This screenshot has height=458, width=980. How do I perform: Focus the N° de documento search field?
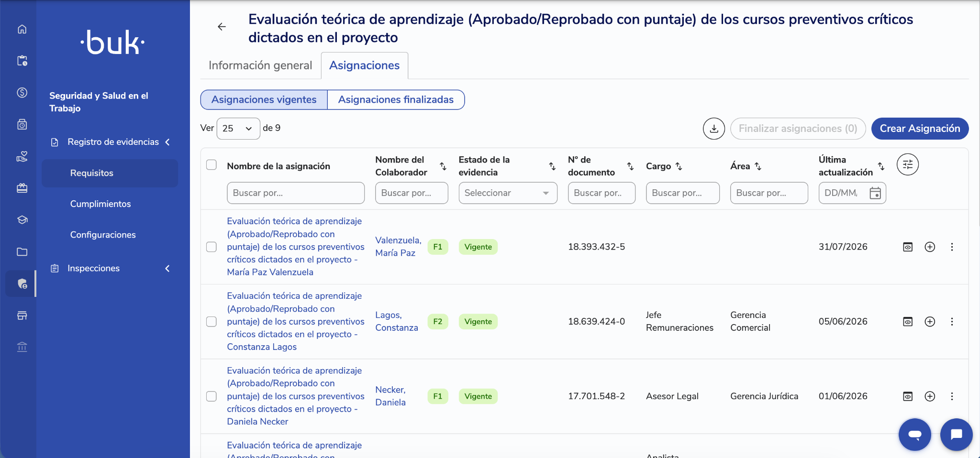[601, 193]
